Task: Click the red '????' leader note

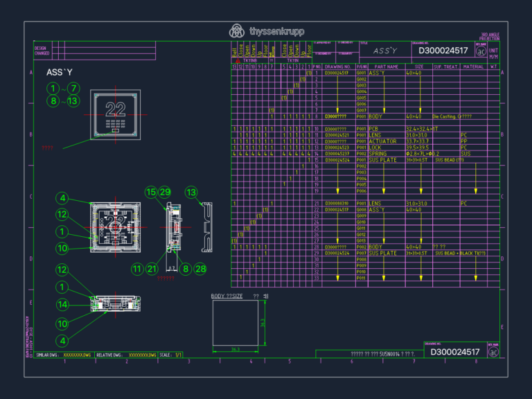Action: point(47,148)
